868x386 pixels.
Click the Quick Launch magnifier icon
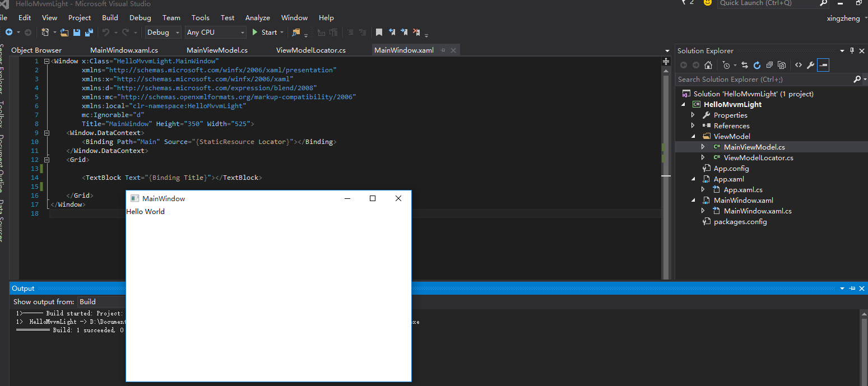[x=823, y=3]
